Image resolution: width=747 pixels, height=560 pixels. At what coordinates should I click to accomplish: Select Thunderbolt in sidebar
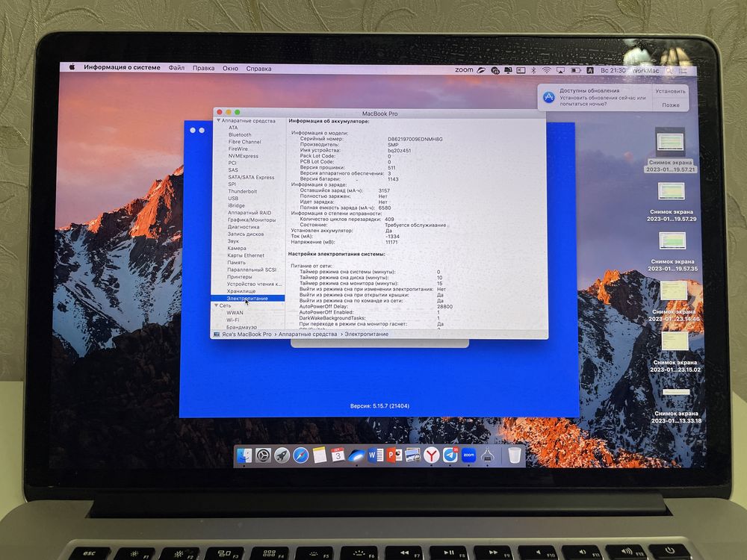pos(243,191)
